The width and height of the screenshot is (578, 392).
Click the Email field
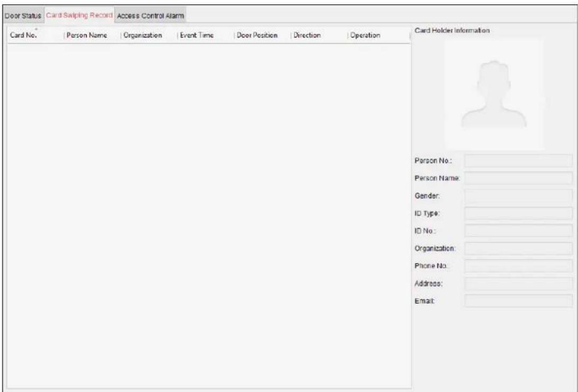pos(518,301)
